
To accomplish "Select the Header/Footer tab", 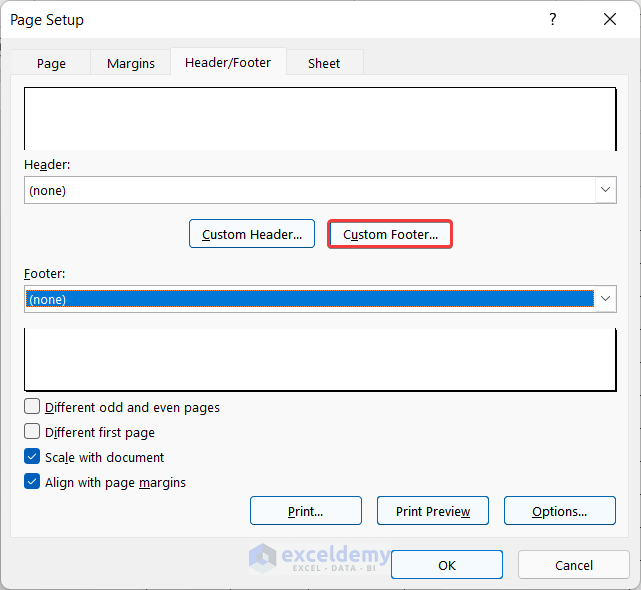I will point(228,62).
